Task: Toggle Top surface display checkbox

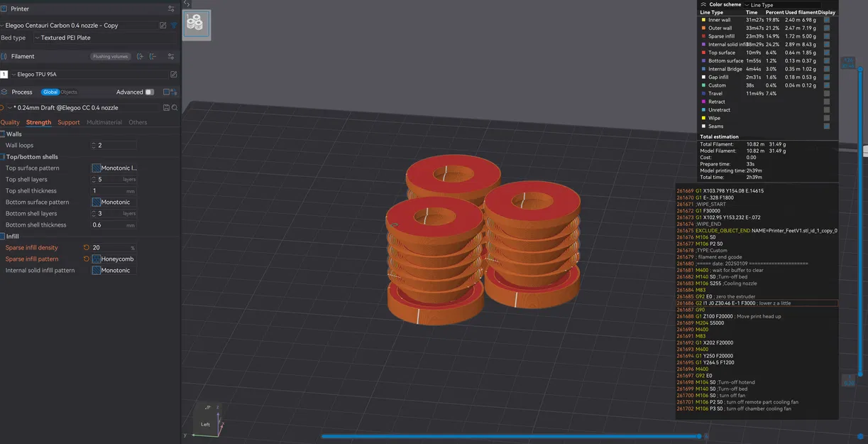Action: 827,53
